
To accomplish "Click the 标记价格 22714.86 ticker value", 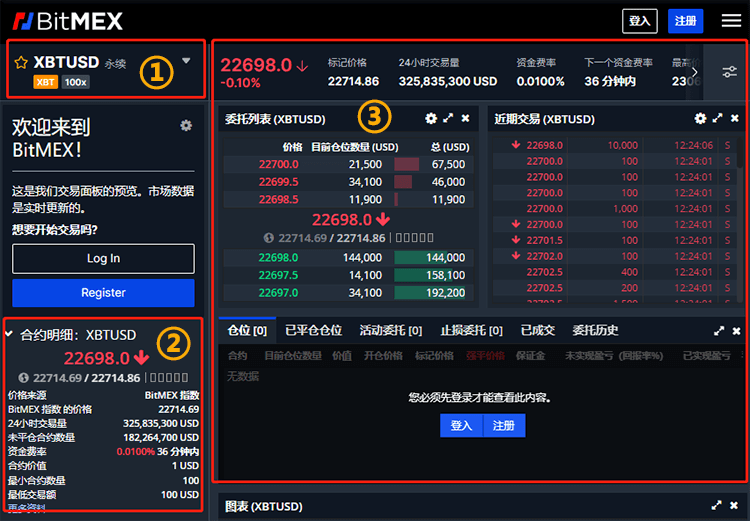I will point(353,82).
